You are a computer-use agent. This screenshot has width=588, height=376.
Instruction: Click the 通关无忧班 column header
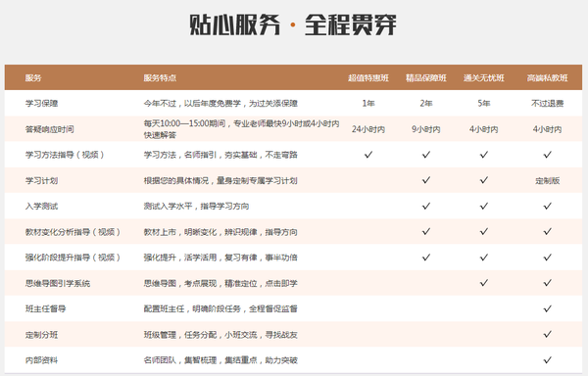pyautogui.click(x=484, y=78)
